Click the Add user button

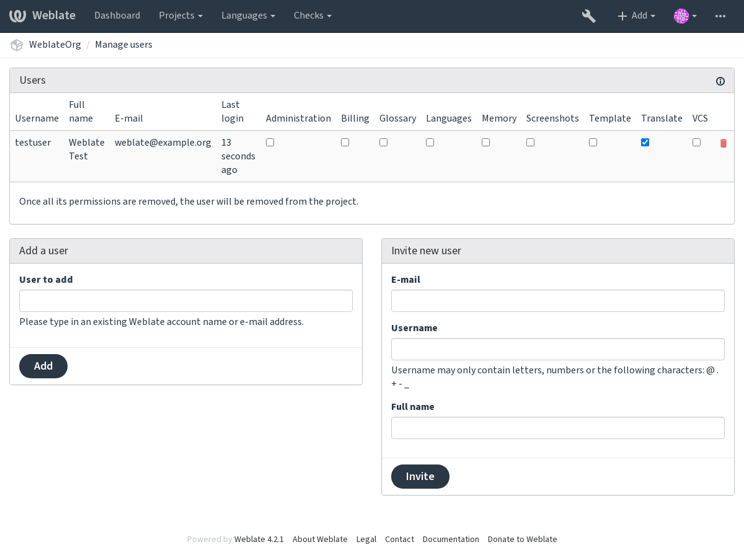pos(43,366)
